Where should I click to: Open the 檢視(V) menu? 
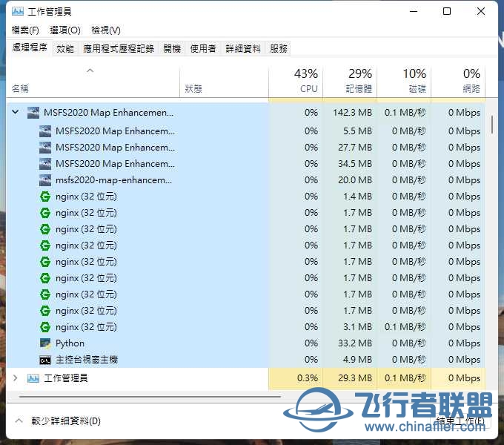pos(106,30)
